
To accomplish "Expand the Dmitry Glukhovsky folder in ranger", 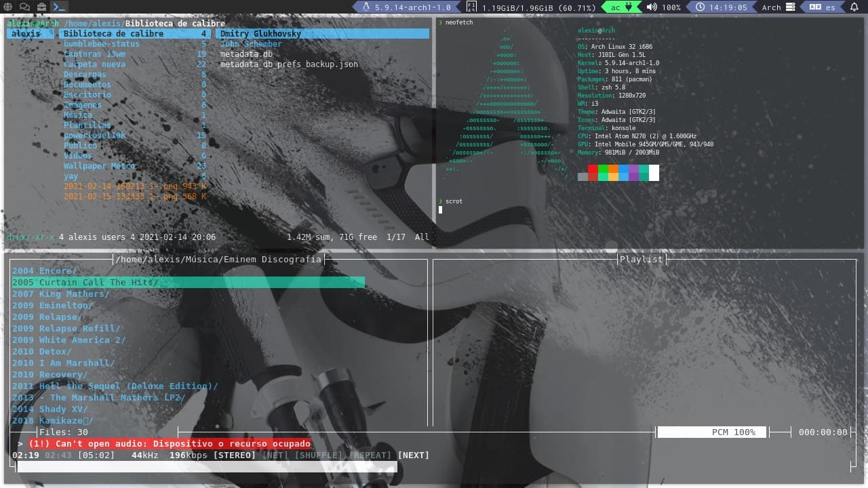I will tap(260, 34).
